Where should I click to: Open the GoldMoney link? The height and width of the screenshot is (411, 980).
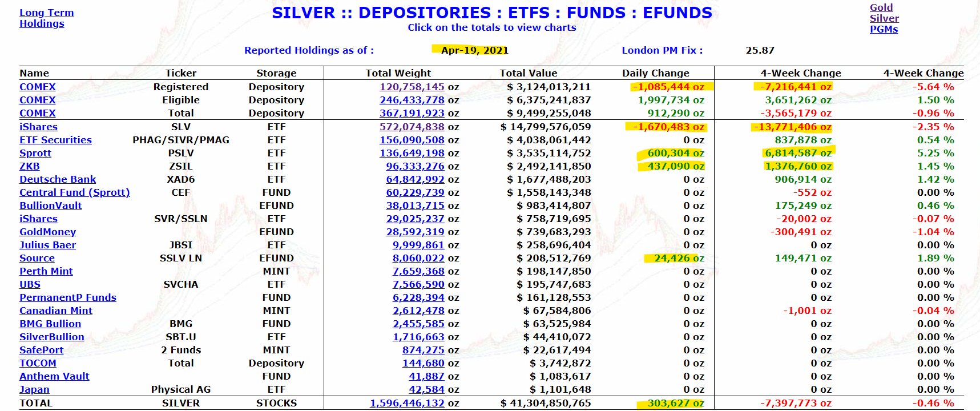click(x=48, y=232)
